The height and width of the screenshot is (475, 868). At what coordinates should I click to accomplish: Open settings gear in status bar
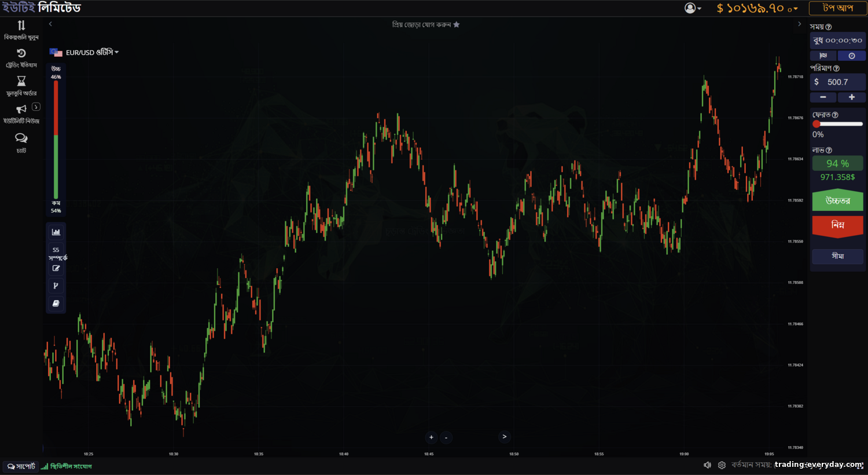tap(722, 465)
